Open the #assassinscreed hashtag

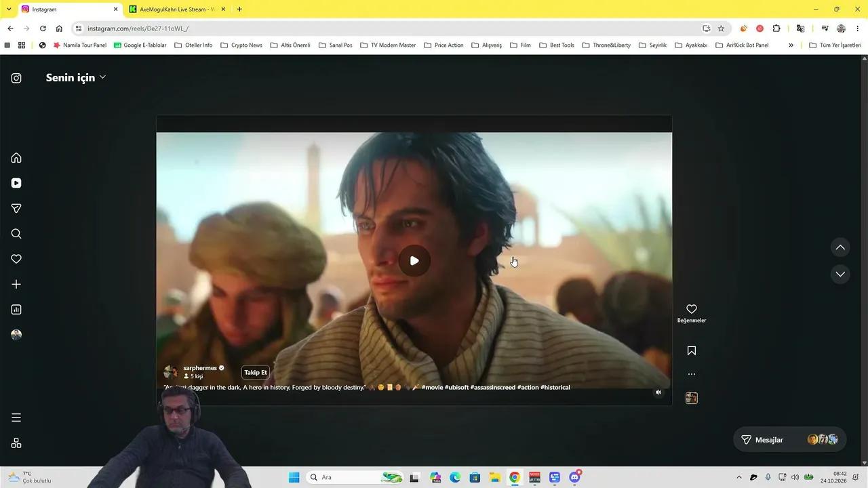click(x=493, y=388)
